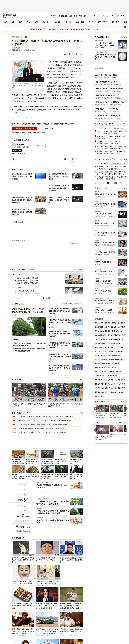This screenshot has height=644, width=129.
Task: Select 読まれています ranking tab
Action: tap(103, 128)
